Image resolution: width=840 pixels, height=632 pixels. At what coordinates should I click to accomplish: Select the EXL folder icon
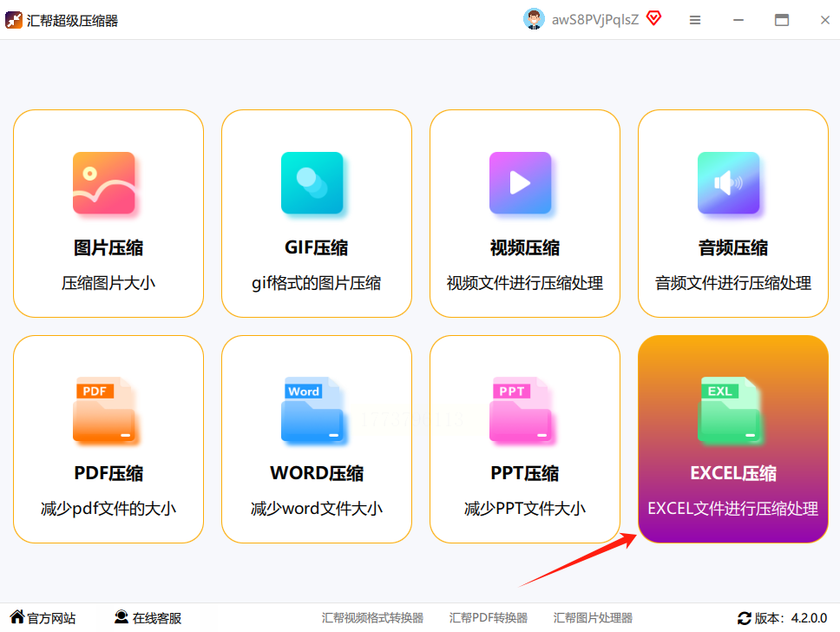point(729,410)
